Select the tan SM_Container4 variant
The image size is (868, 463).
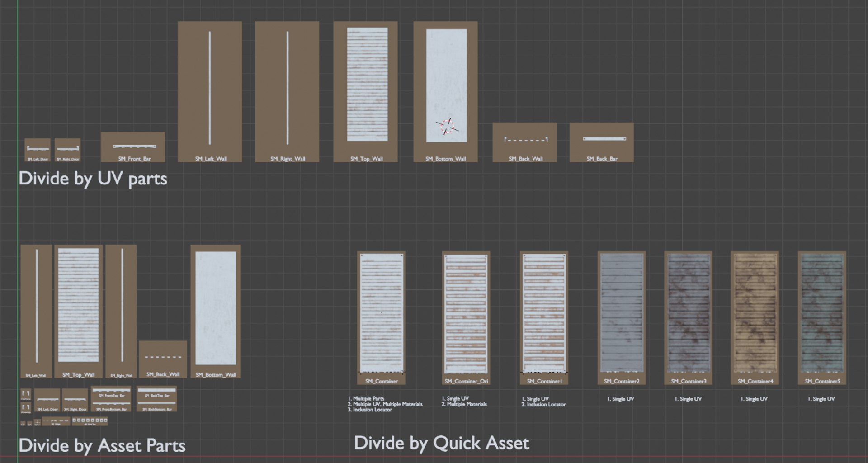[755, 318]
